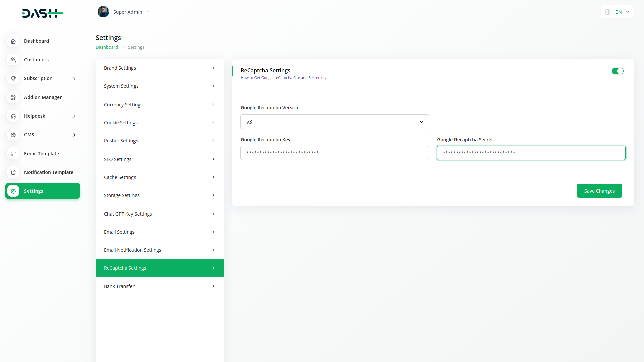
Task: Expand the Subscription submenu chevron
Action: (74, 79)
